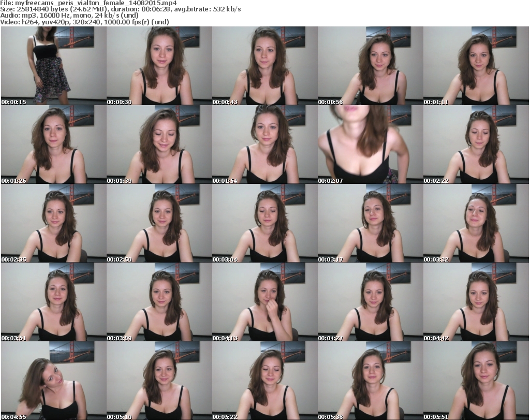Open the frame at 00:03:59
The height and width of the screenshot is (420, 530).
[x=159, y=302]
